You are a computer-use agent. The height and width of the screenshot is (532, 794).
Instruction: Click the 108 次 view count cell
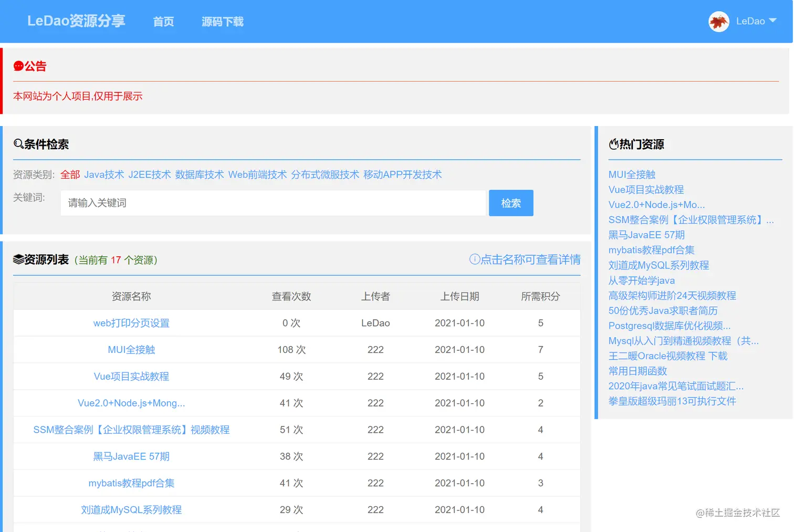291,350
